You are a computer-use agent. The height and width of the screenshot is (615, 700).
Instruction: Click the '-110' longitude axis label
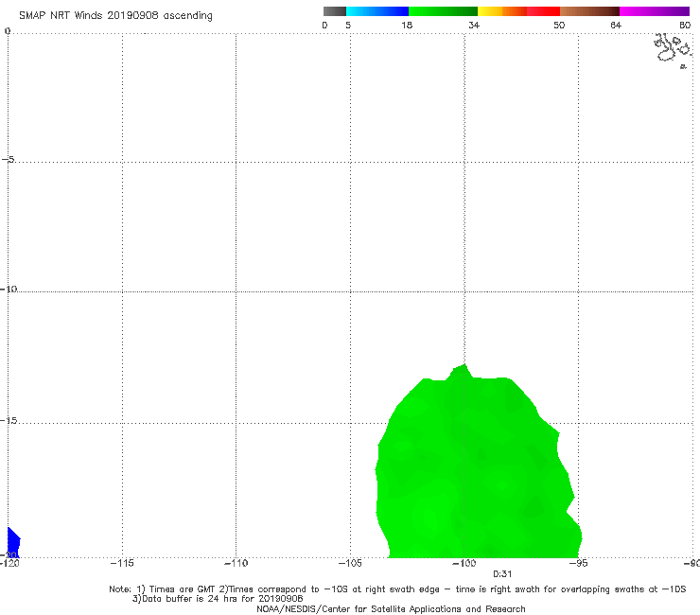click(236, 563)
